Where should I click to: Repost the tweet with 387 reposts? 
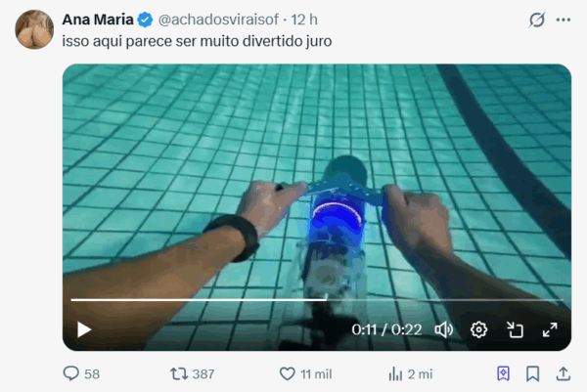192,373
